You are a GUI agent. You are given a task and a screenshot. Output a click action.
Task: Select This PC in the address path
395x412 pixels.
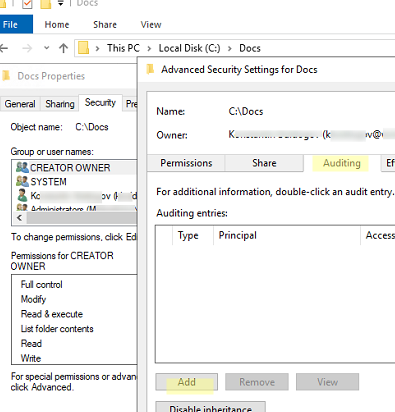[x=123, y=48]
